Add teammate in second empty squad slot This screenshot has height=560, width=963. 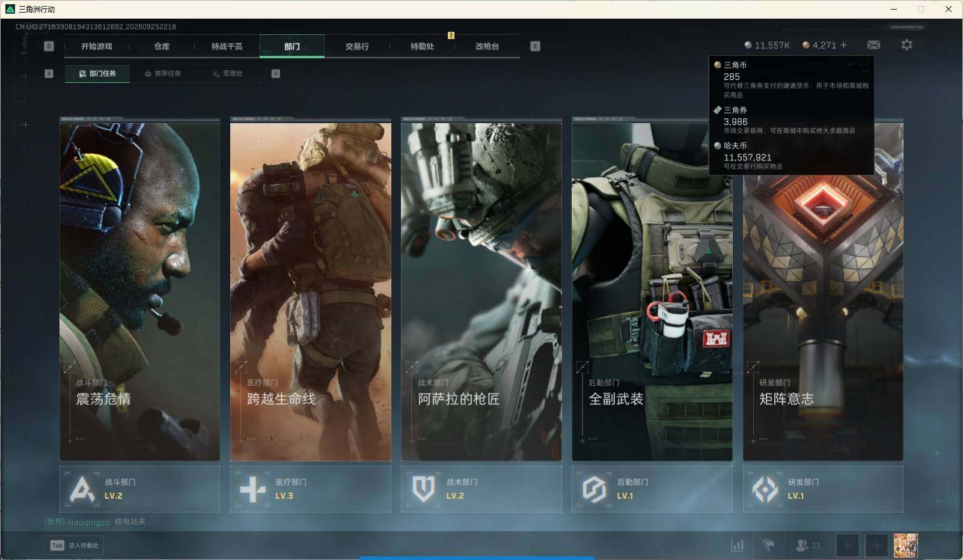click(876, 546)
